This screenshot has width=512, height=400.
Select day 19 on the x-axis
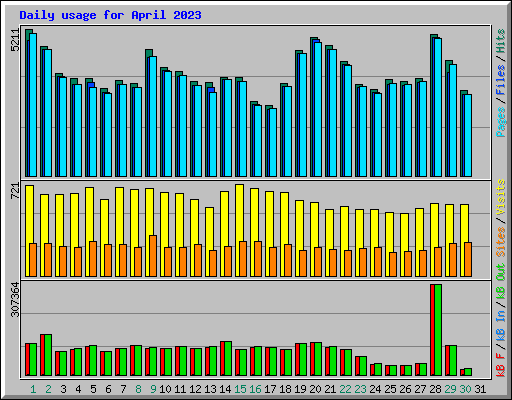(300, 389)
